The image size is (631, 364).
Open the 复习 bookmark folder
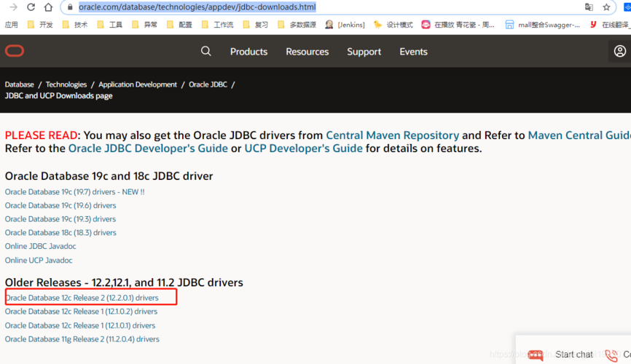pyautogui.click(x=256, y=25)
